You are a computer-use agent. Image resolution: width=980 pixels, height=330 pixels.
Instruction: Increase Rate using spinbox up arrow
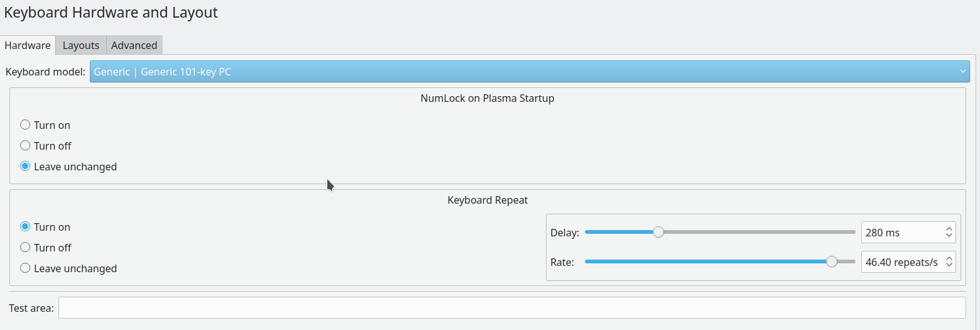pos(949,259)
